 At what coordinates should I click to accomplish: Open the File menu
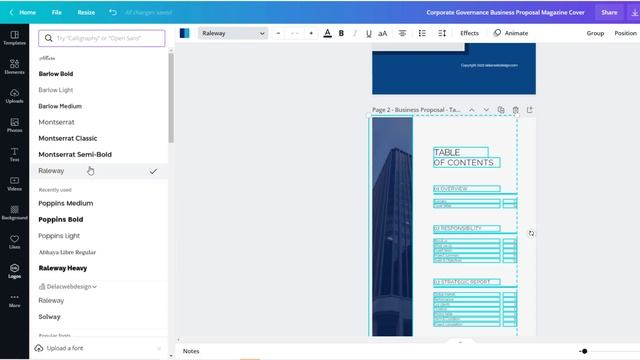click(x=57, y=12)
